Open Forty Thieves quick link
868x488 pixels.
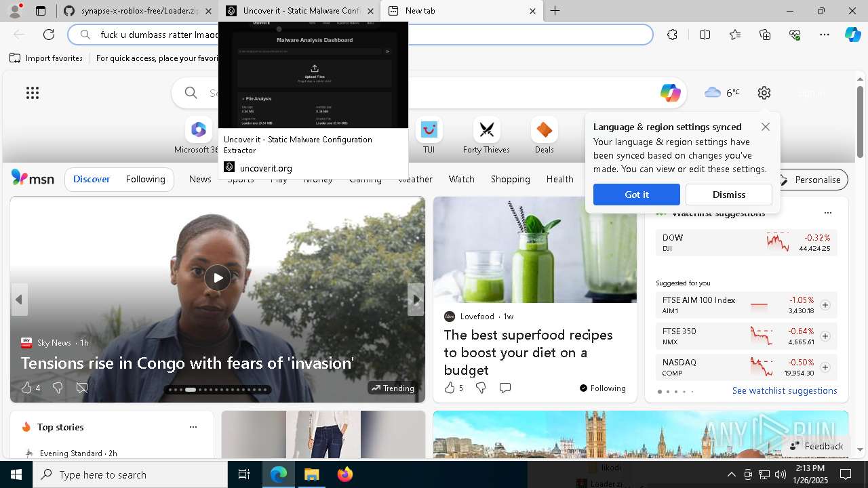[486, 136]
